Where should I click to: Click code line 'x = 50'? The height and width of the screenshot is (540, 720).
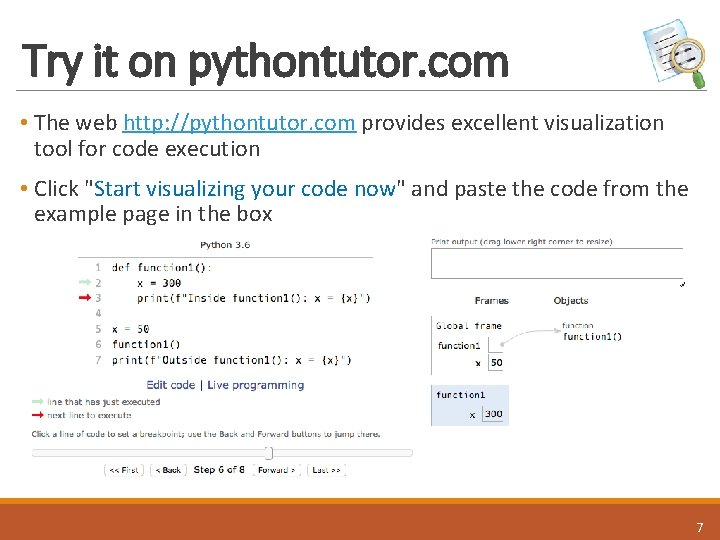tap(130, 329)
